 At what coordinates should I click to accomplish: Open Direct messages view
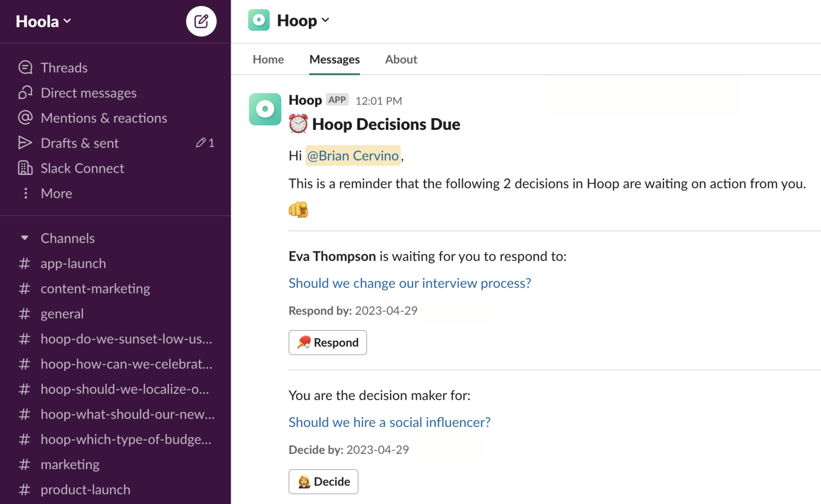click(x=88, y=93)
